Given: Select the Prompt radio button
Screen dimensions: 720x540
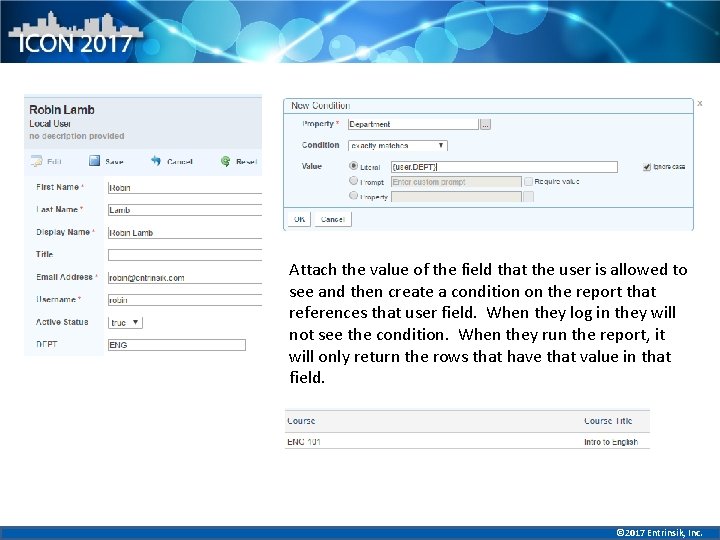Looking at the screenshot, I should (354, 181).
